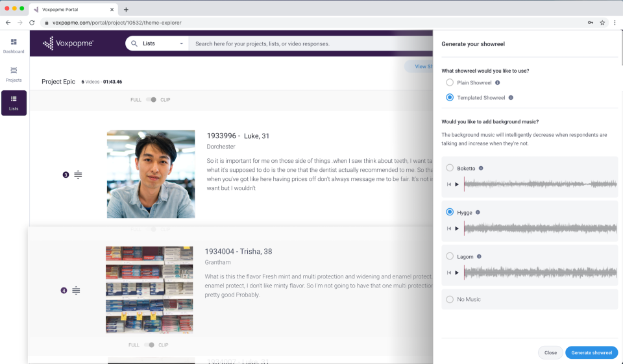
Task: Click info icon beside Lagom
Action: [479, 256]
